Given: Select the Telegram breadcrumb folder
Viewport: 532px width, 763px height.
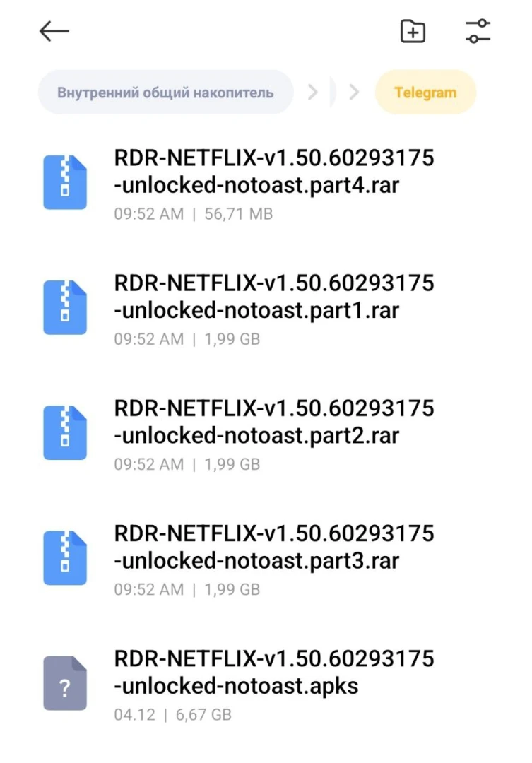Looking at the screenshot, I should pos(425,93).
